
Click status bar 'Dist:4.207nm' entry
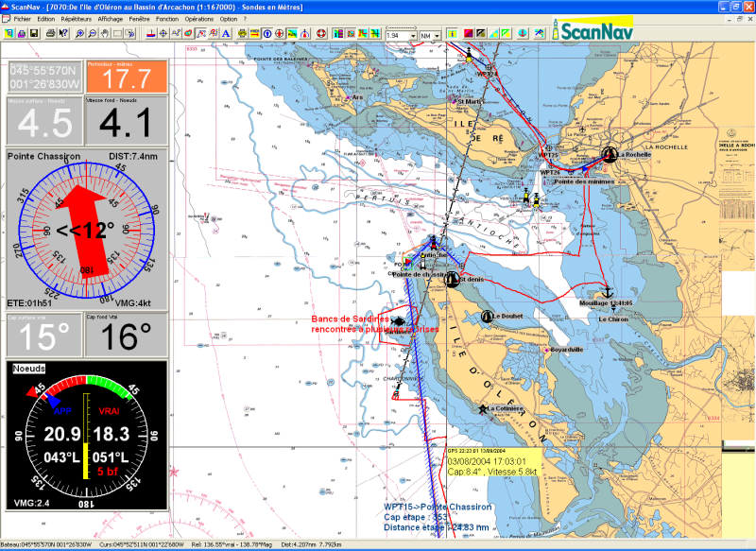pyautogui.click(x=312, y=544)
